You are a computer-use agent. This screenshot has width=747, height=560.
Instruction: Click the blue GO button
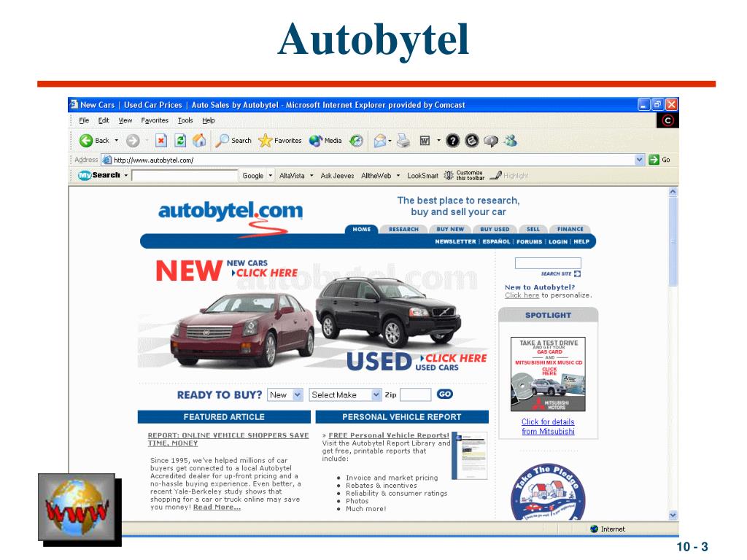pyautogui.click(x=444, y=394)
